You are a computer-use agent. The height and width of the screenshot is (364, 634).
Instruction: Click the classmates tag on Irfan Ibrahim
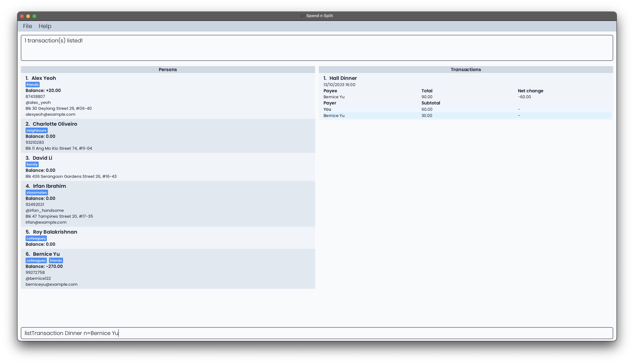pyautogui.click(x=37, y=192)
